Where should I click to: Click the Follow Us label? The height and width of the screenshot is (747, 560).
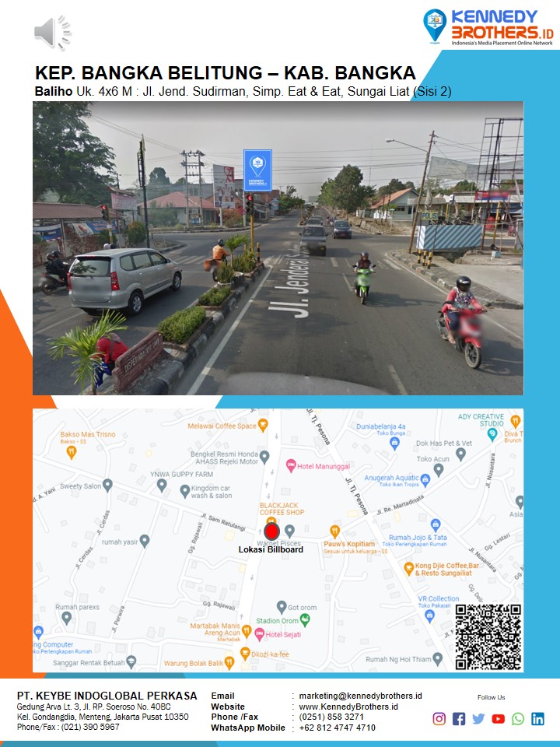click(492, 697)
